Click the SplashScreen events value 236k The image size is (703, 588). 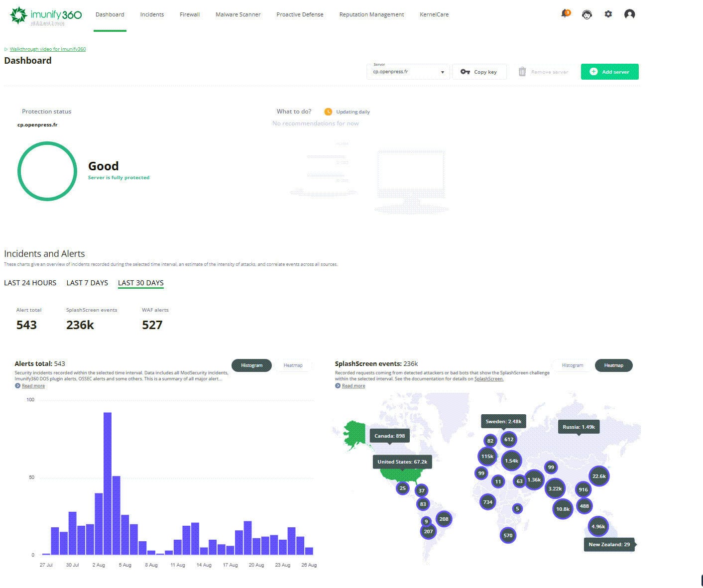coord(80,325)
